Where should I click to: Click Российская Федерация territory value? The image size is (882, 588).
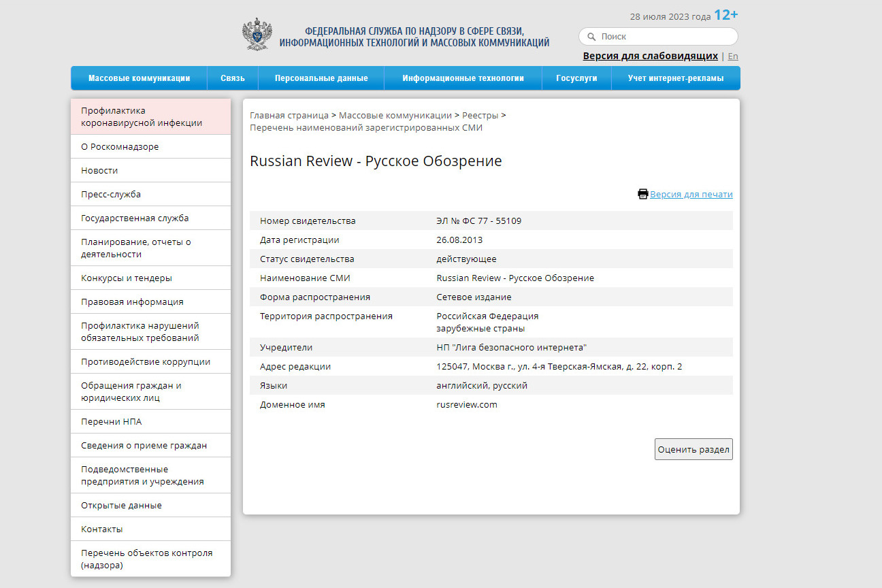(x=487, y=316)
